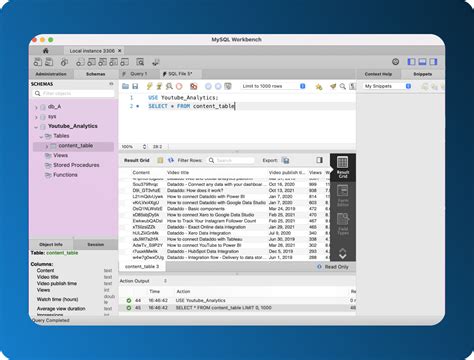Click the stop query execution icon
The height and width of the screenshot is (360, 474).
pyautogui.click(x=179, y=86)
